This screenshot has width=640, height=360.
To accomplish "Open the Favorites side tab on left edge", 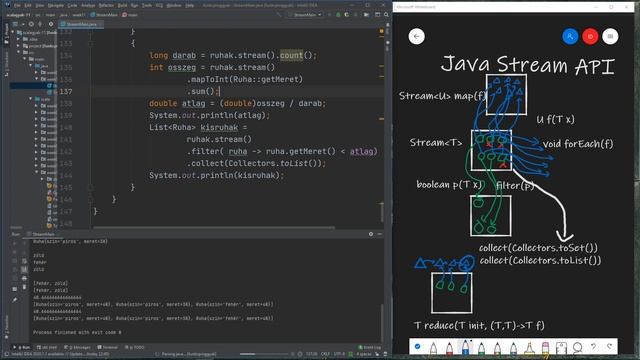I will pos(7,327).
